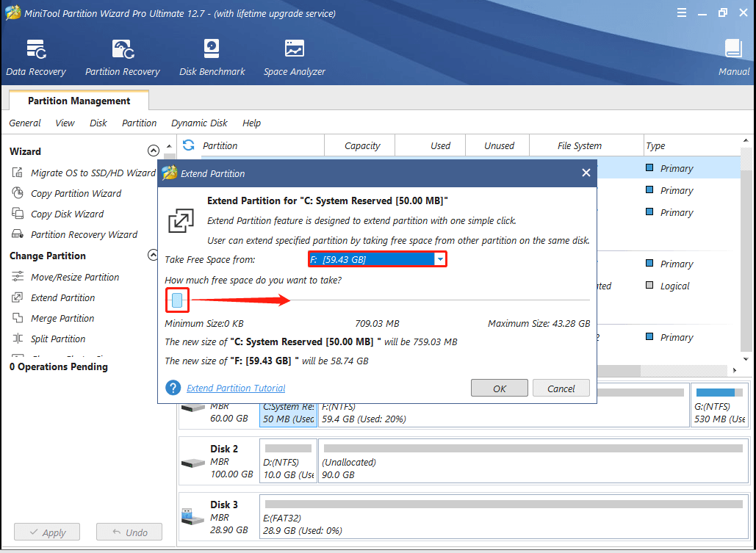Click the blue help question mark icon

(x=173, y=388)
